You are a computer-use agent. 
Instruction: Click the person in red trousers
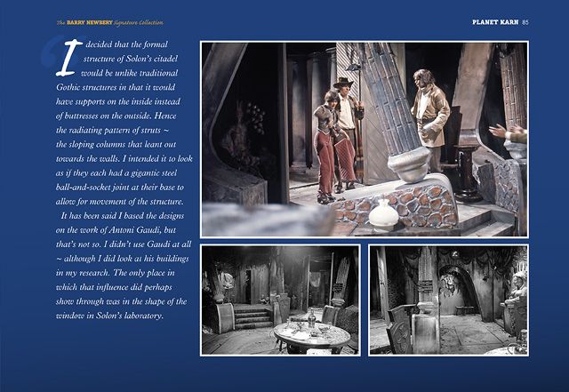pyautogui.click(x=326, y=151)
